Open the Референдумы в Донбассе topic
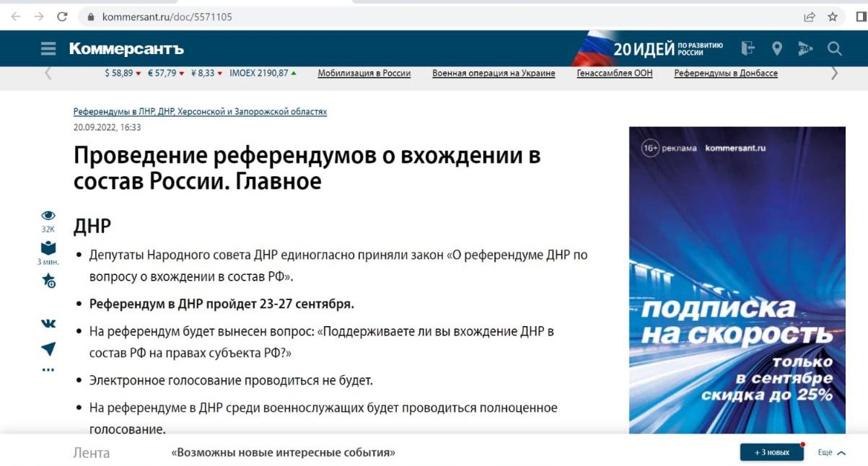 coord(726,73)
